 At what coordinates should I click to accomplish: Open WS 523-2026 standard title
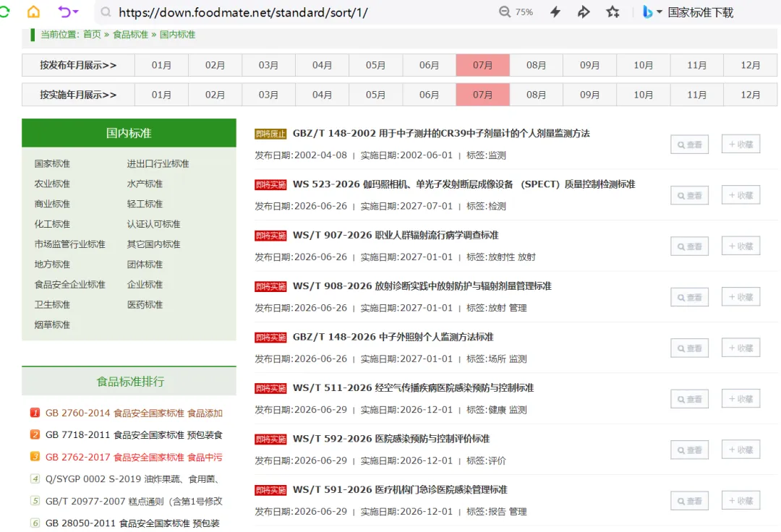click(x=464, y=184)
